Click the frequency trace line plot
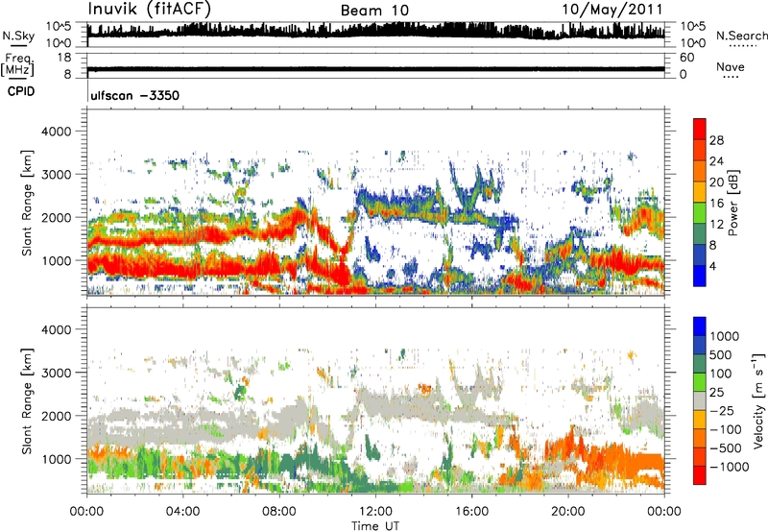 click(x=375, y=69)
